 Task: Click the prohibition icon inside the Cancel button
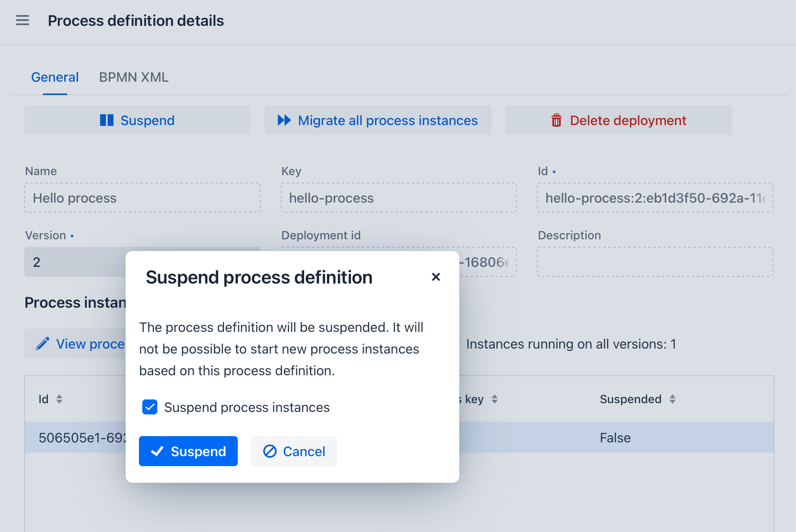(270, 451)
